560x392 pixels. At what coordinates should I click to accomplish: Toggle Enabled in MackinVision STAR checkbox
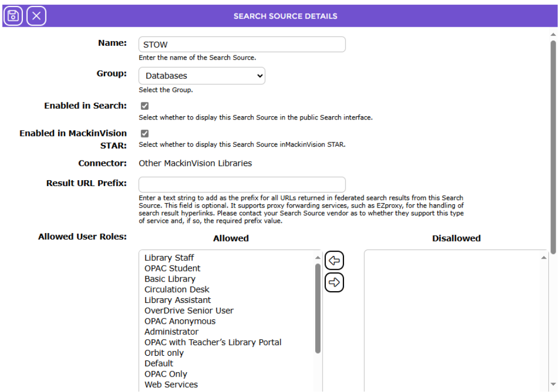coord(145,133)
